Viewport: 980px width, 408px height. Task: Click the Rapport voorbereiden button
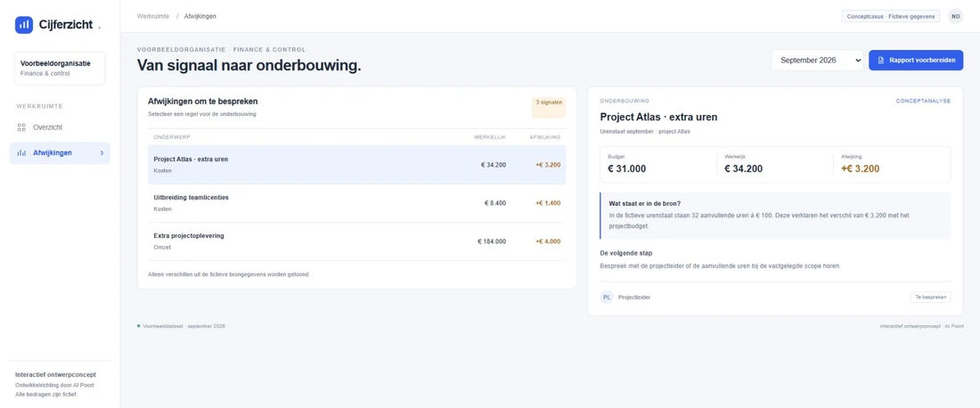point(916,60)
